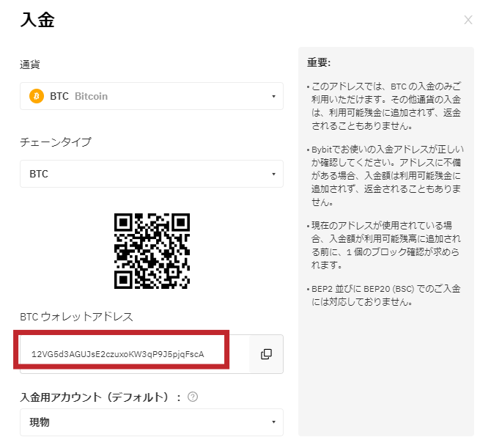This screenshot has height=448, width=491.
Task: Expand the チェーンタイプ BTC dropdown
Action: coord(152,174)
